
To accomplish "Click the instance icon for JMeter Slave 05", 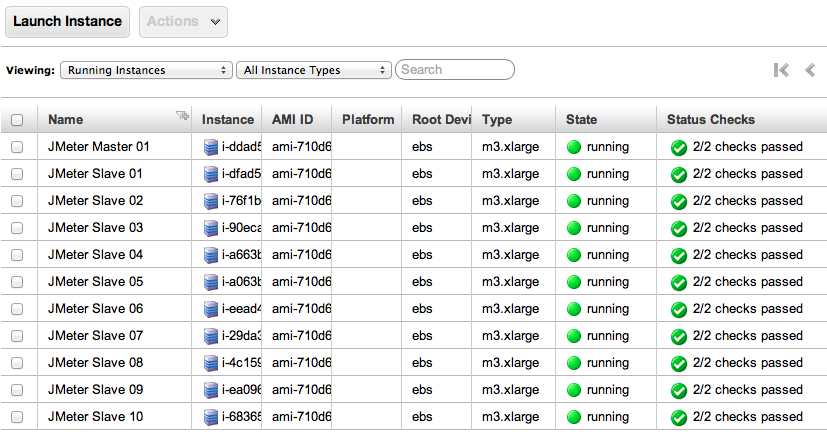I will 211,282.
